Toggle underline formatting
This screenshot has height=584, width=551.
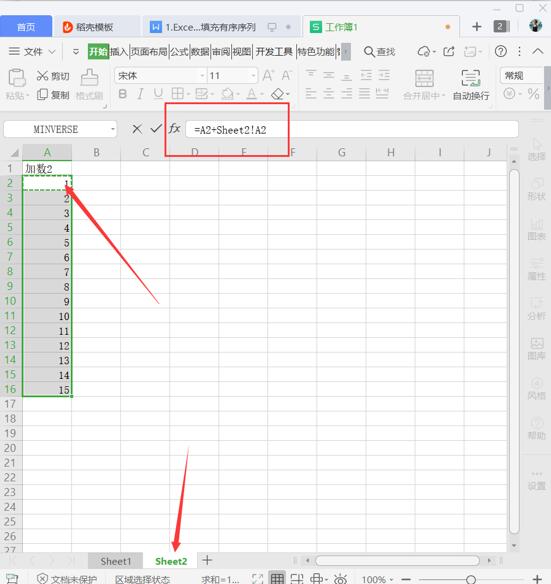[158, 94]
